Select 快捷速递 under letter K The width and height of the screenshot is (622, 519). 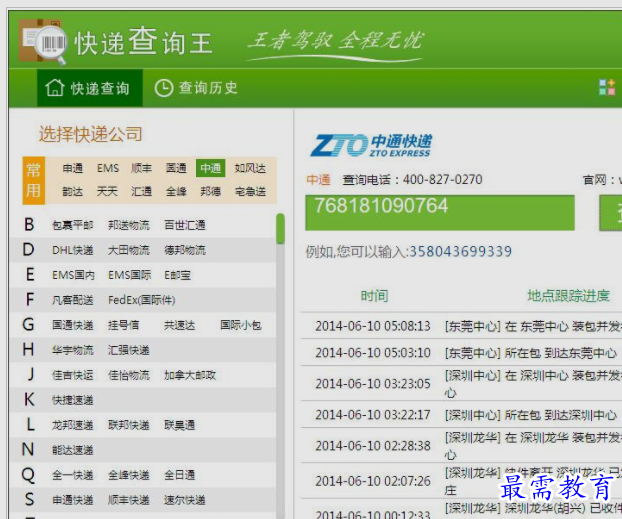pyautogui.click(x=73, y=400)
